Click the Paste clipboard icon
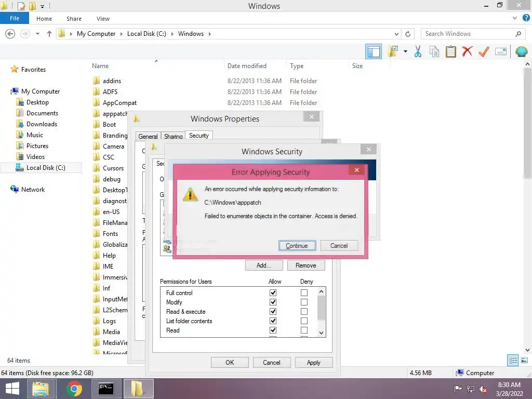Screen dimensions: 532x399 pos(450,51)
